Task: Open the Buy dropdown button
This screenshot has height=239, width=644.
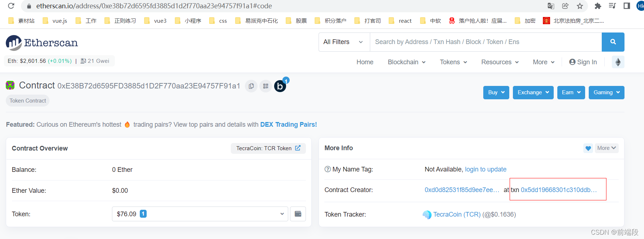Action: click(496, 92)
